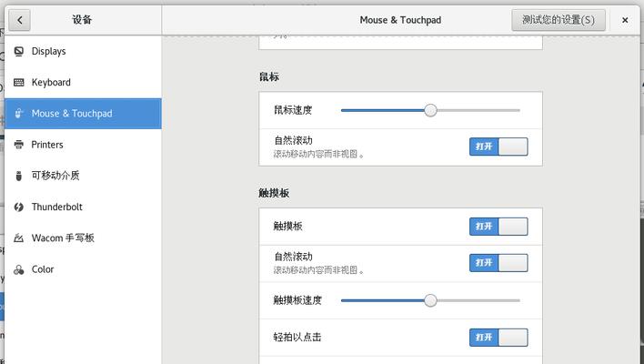
Task: Click the removable media (可移动介质) icon
Action: pyautogui.click(x=18, y=176)
